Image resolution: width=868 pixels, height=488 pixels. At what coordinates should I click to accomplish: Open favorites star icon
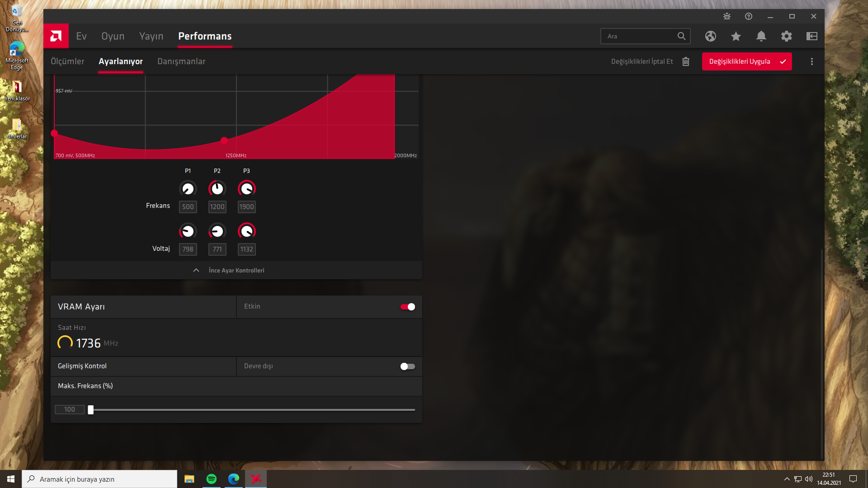[x=736, y=36]
